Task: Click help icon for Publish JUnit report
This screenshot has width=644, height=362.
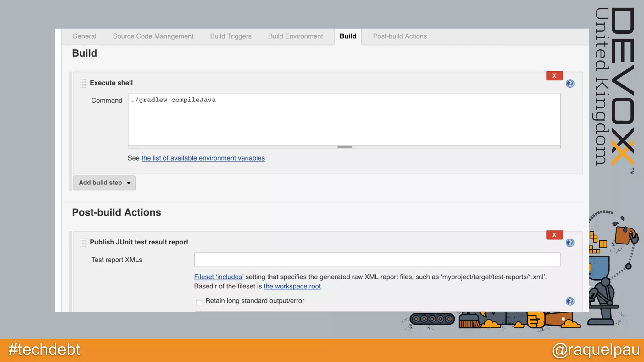Action: click(x=570, y=243)
